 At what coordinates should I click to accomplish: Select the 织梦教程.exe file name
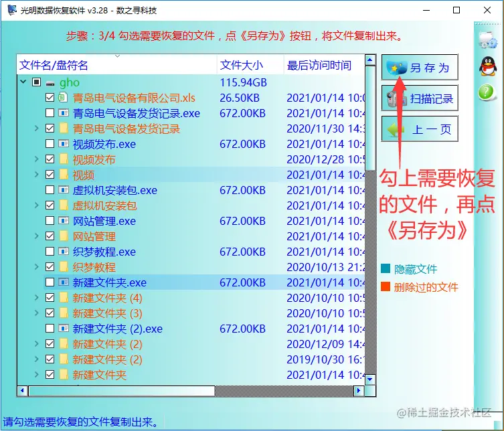click(x=104, y=252)
